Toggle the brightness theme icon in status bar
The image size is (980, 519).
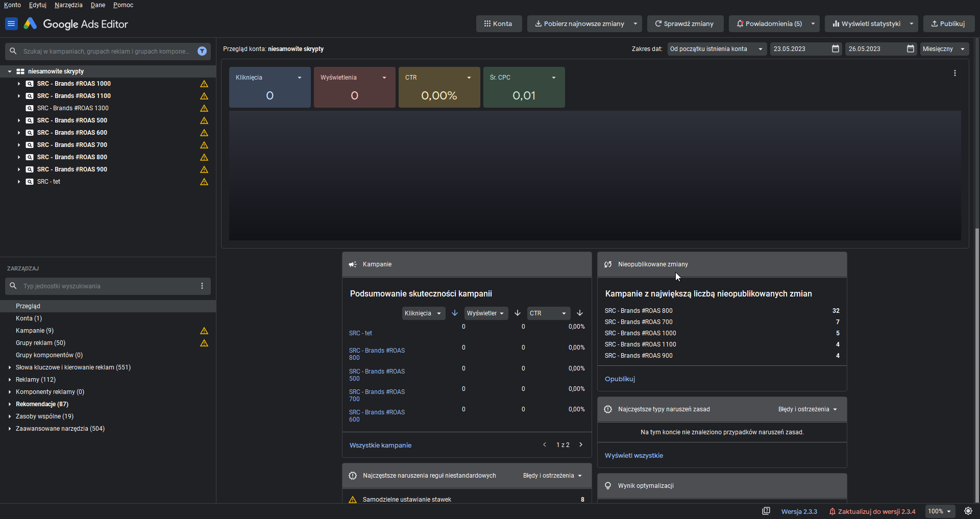coord(968,511)
